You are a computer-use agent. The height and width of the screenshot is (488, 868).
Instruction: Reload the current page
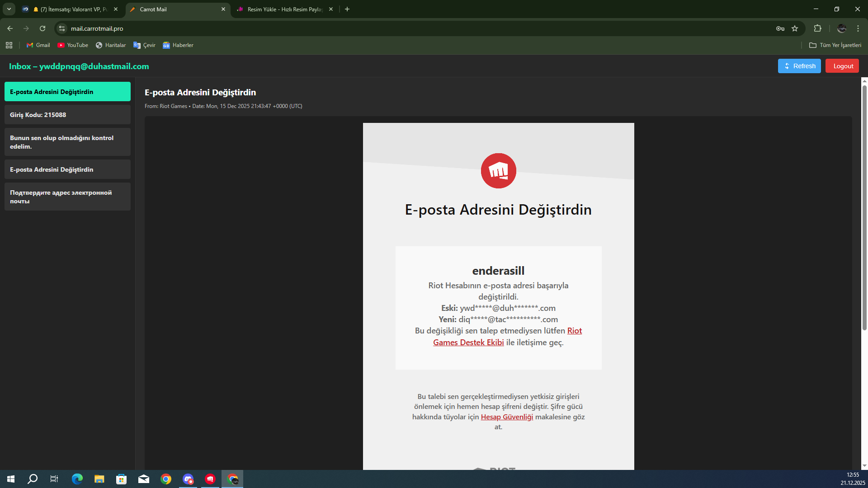tap(42, 28)
